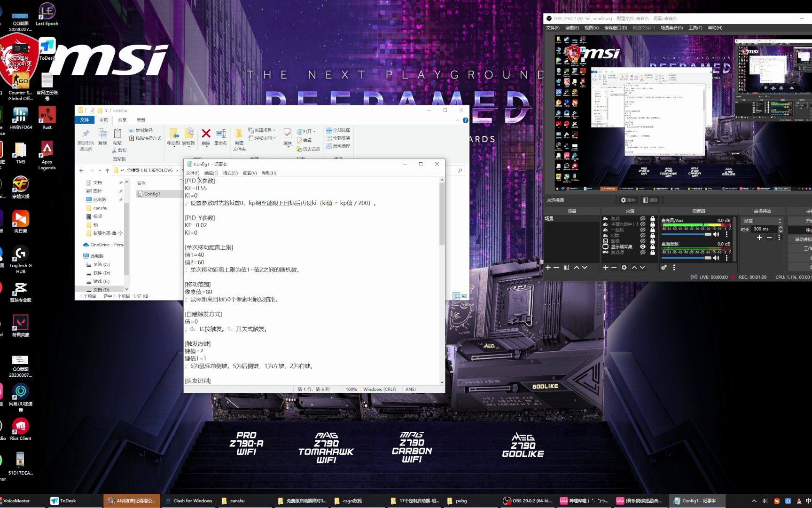Click the Rename (重命名) icon in the Explorer ribbon
The width and height of the screenshot is (812, 508).
[x=221, y=134]
